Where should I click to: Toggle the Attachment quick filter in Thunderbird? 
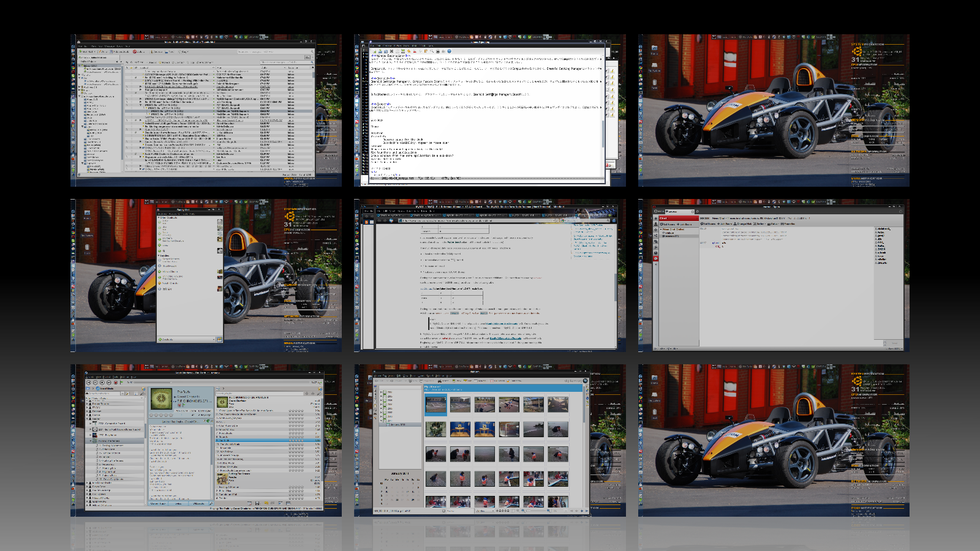click(203, 62)
